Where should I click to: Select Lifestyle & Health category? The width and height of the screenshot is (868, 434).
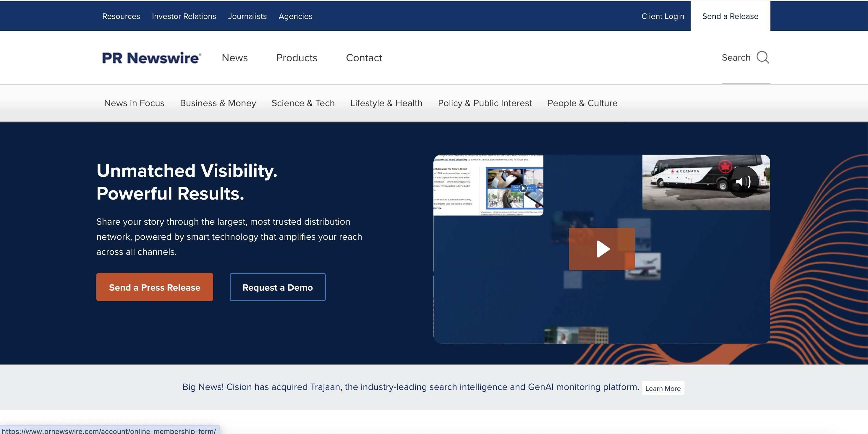tap(386, 103)
